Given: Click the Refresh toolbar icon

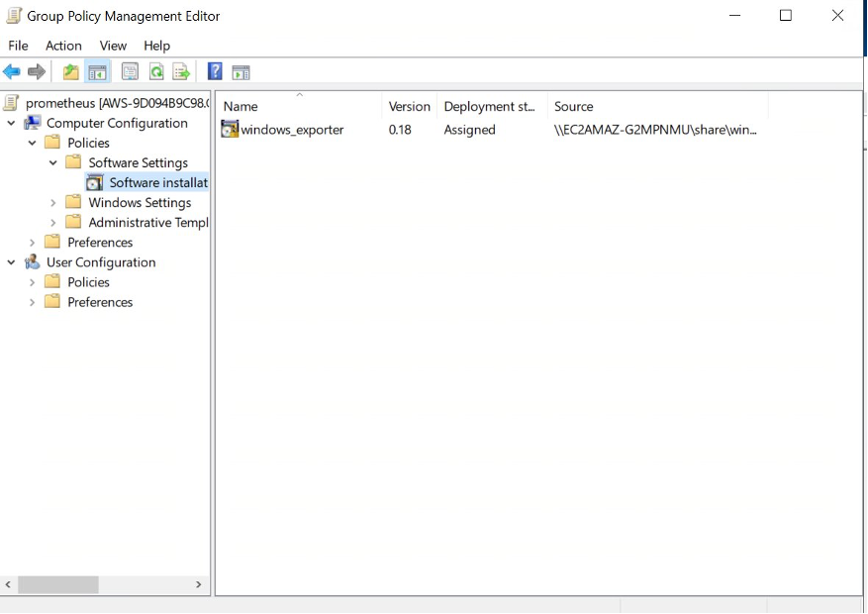Looking at the screenshot, I should point(156,70).
